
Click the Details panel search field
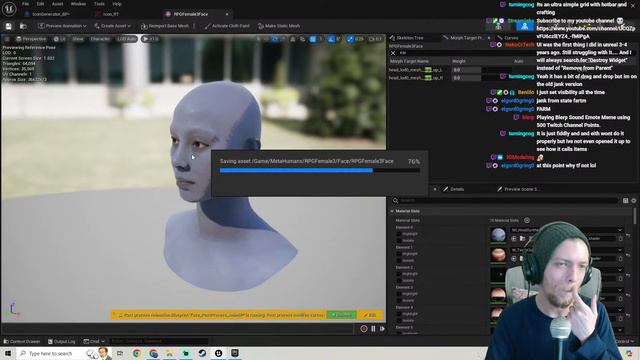pos(505,200)
